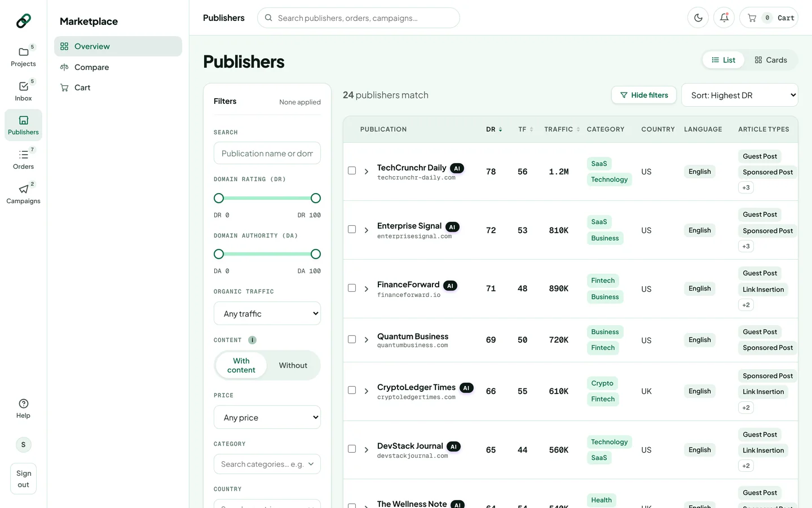Switch to List view

point(723,60)
